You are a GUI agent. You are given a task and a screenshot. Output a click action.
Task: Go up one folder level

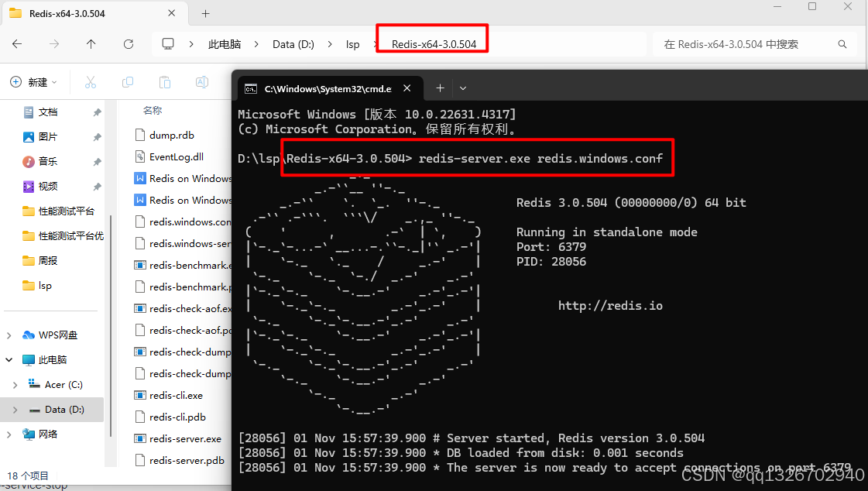(x=91, y=44)
